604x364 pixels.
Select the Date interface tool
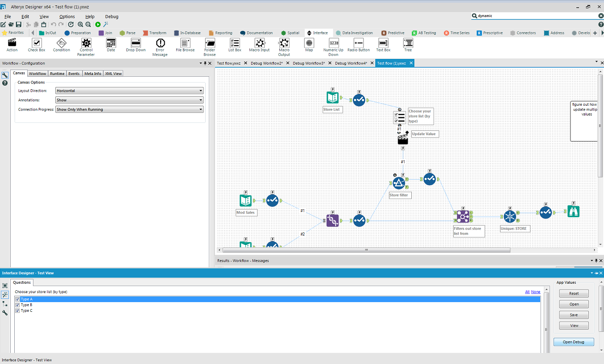(111, 45)
